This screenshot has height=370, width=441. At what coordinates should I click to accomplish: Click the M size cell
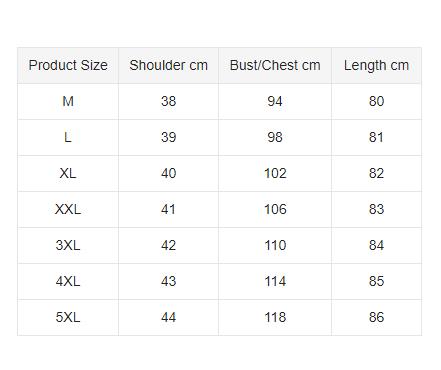[x=68, y=101]
